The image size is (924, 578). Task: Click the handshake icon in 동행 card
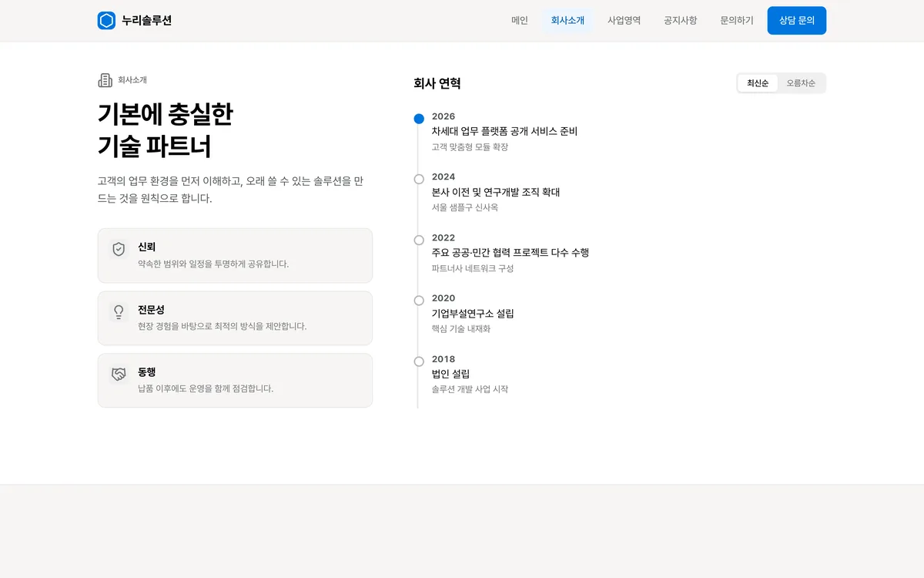click(x=119, y=375)
